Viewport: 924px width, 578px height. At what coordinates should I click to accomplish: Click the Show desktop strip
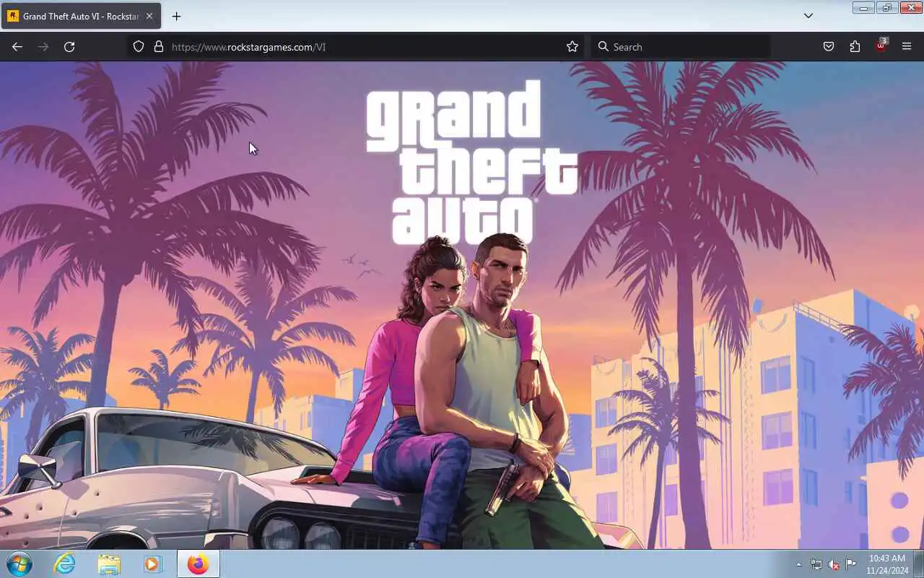click(x=918, y=564)
